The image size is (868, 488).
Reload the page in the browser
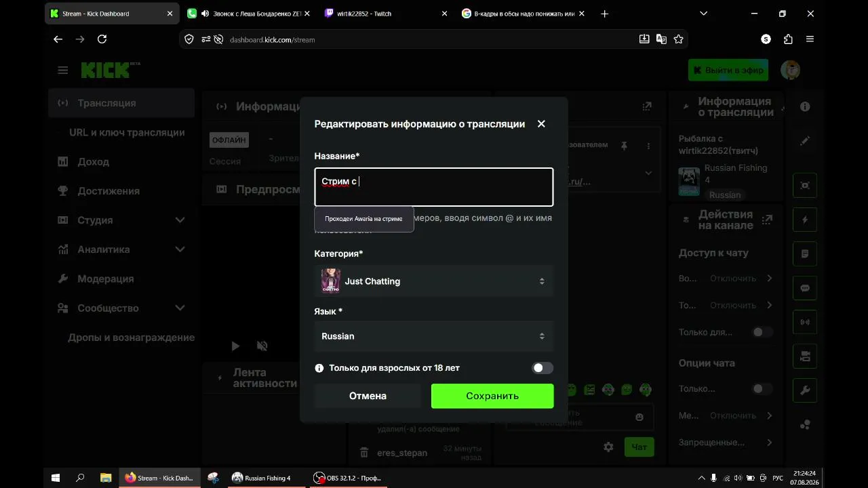102,39
